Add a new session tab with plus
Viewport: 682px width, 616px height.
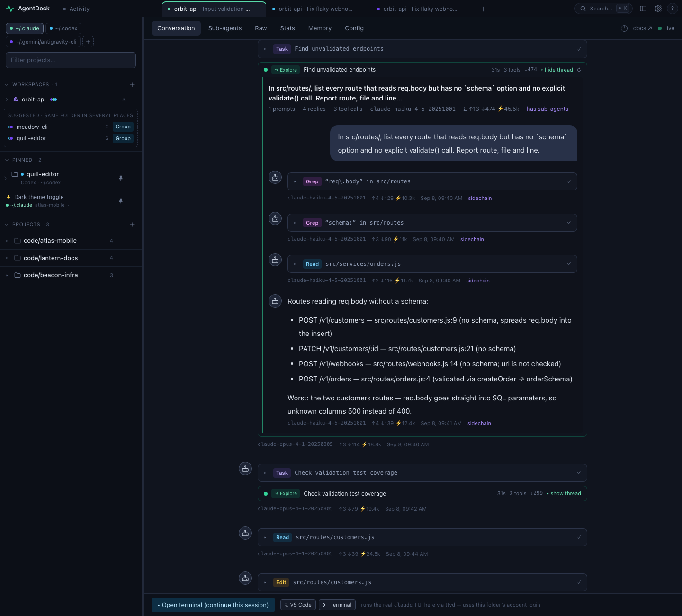pos(484,9)
